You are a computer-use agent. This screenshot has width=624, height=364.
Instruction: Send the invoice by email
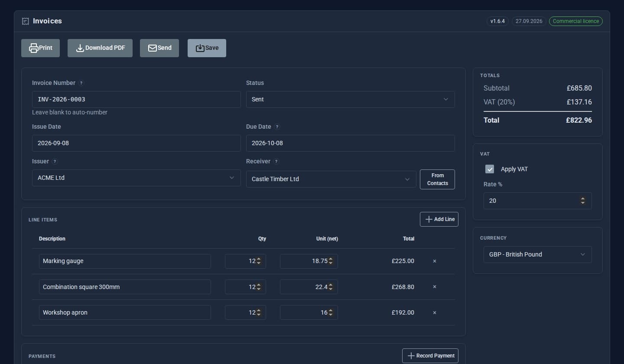(x=159, y=48)
